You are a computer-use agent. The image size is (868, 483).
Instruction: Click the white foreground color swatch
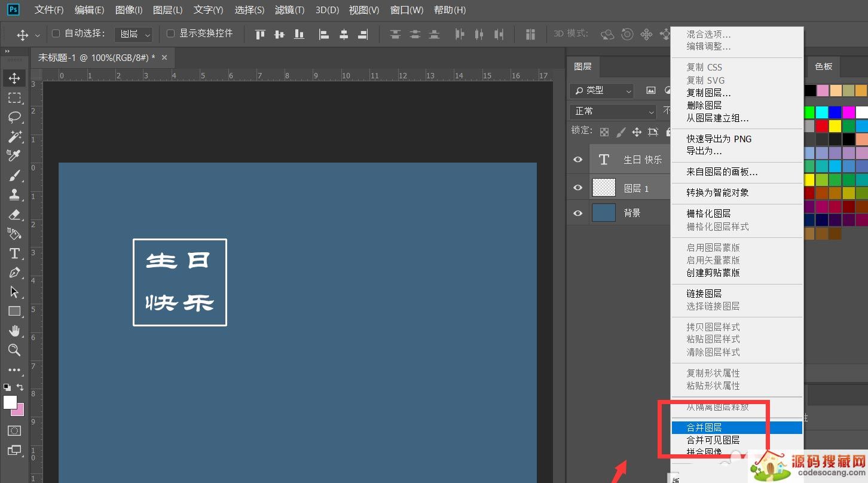click(10, 402)
